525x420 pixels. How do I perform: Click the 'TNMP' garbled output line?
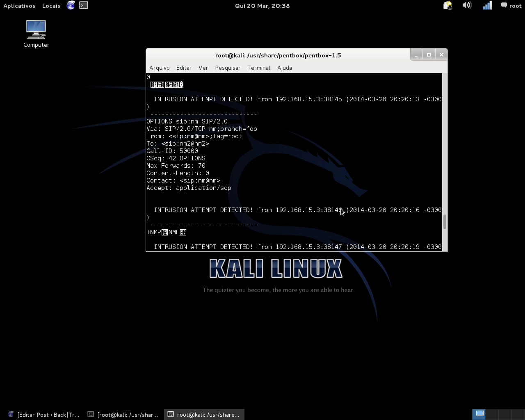[x=167, y=232]
